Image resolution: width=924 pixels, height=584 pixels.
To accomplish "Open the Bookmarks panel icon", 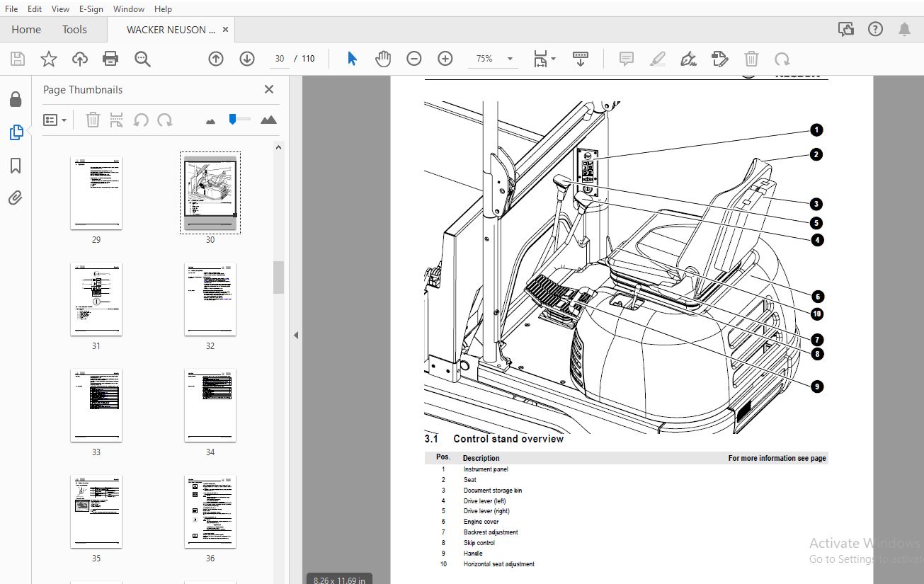I will 16,166.
